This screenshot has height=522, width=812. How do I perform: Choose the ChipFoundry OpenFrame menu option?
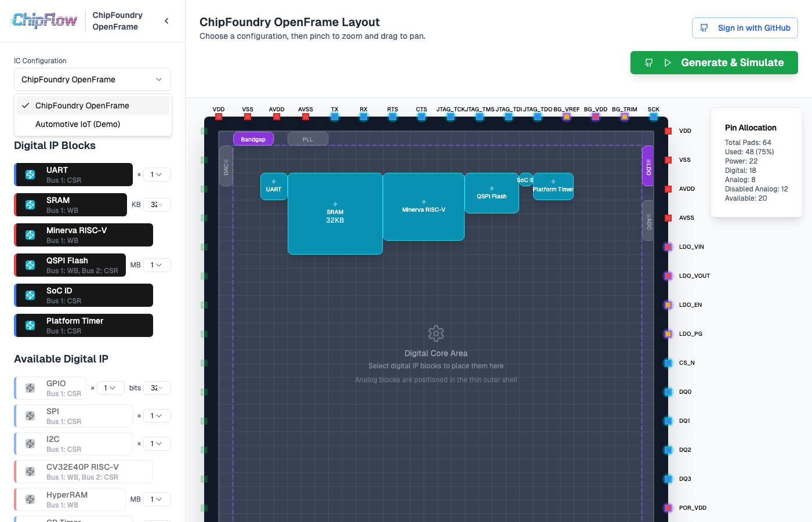[82, 106]
